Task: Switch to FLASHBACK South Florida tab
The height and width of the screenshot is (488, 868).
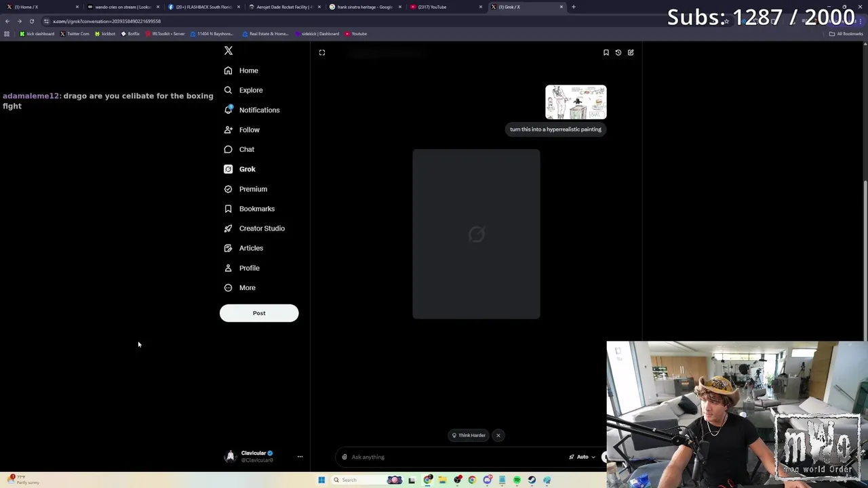Action: click(203, 7)
